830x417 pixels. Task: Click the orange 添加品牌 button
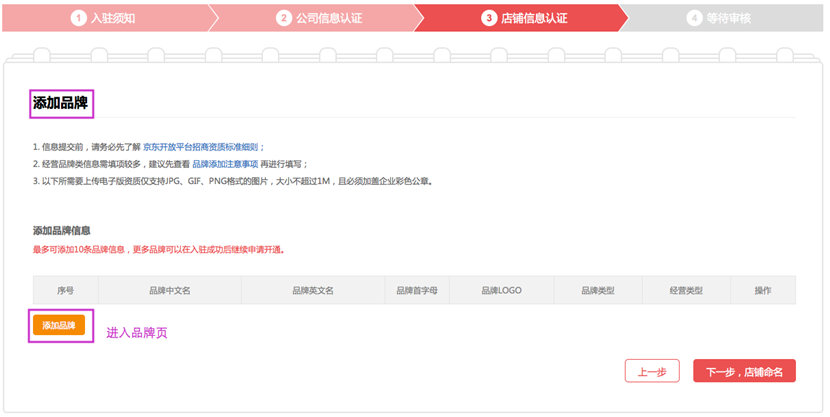(x=59, y=325)
